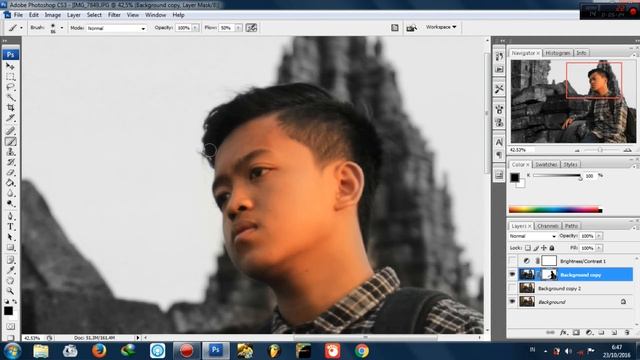Click the Add layer mask button
The height and width of the screenshot is (360, 640).
tap(576, 333)
